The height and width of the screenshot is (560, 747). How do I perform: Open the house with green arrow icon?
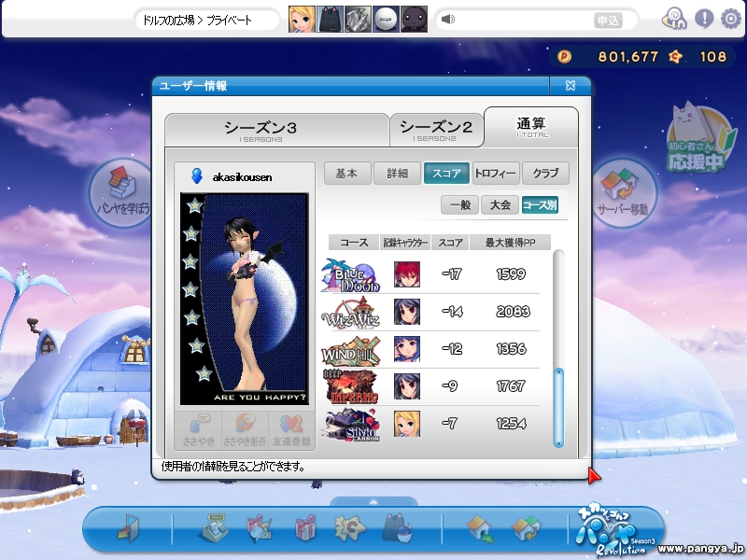(480, 528)
